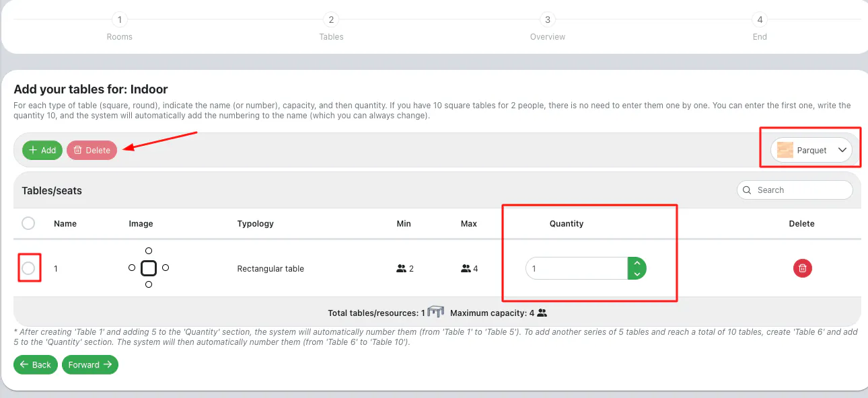
Task: Select the checkbox for table 1
Action: click(x=28, y=268)
